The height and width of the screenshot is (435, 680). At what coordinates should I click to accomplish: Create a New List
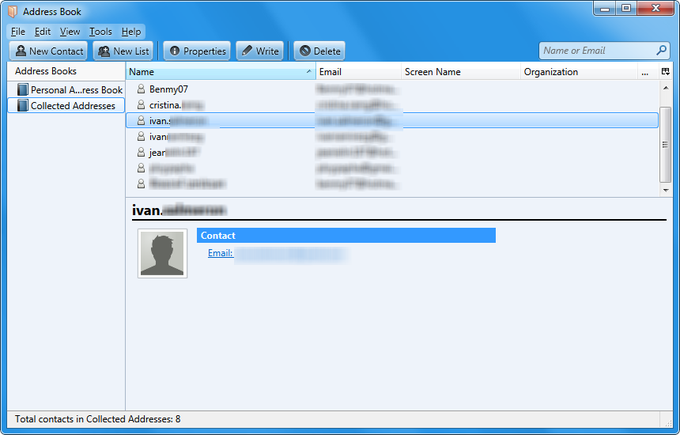click(123, 51)
